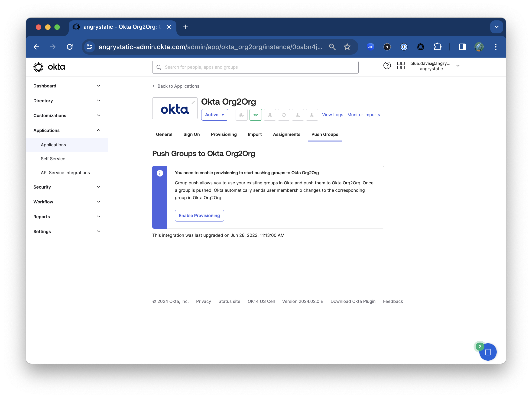Click the help question mark icon
This screenshot has height=398, width=532.
[x=387, y=65]
